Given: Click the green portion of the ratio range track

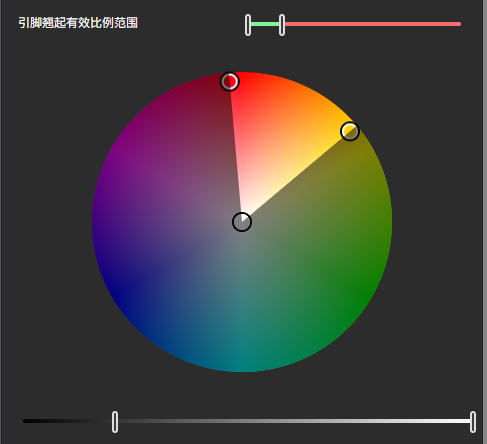Looking at the screenshot, I should point(265,24).
